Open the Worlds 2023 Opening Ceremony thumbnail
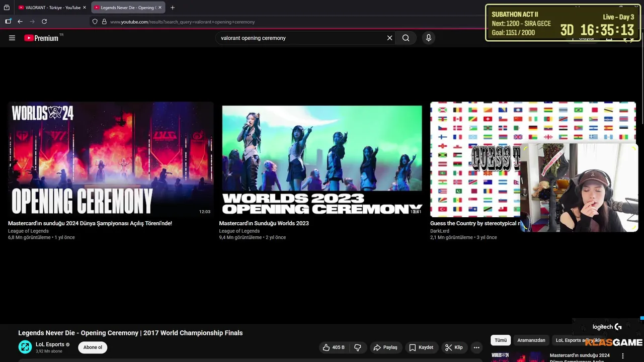Viewport: 644px width, 362px height. point(322,159)
